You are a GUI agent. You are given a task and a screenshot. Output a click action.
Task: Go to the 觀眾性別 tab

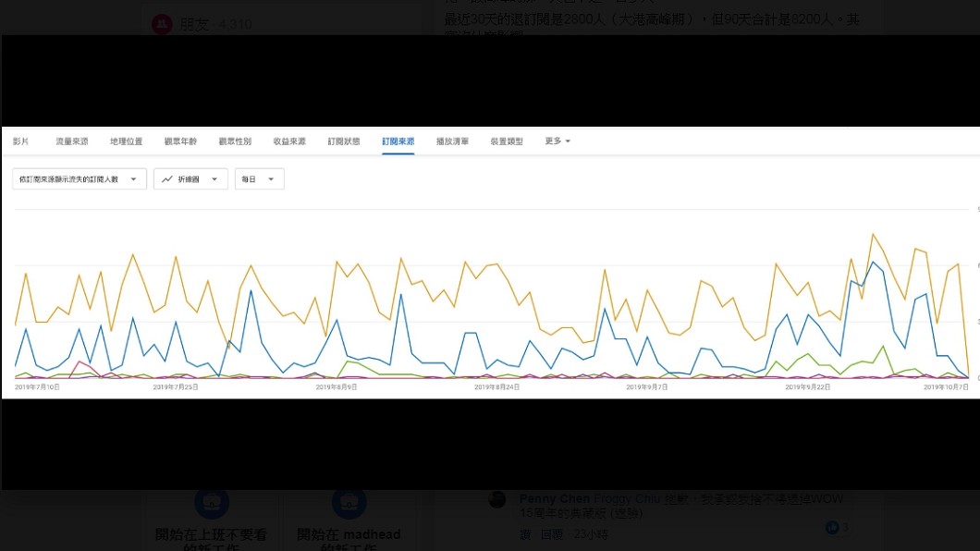(x=235, y=141)
